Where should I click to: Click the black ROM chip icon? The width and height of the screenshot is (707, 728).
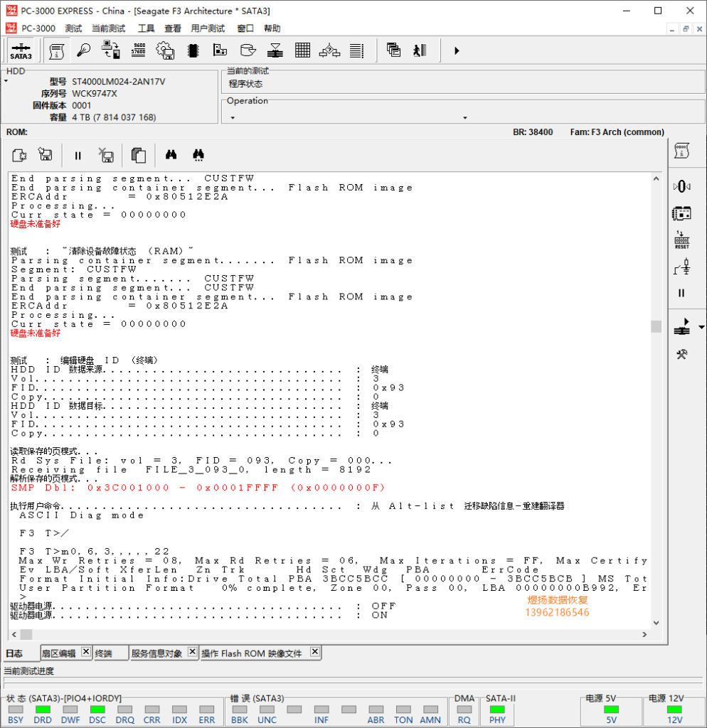pyautogui.click(x=193, y=50)
